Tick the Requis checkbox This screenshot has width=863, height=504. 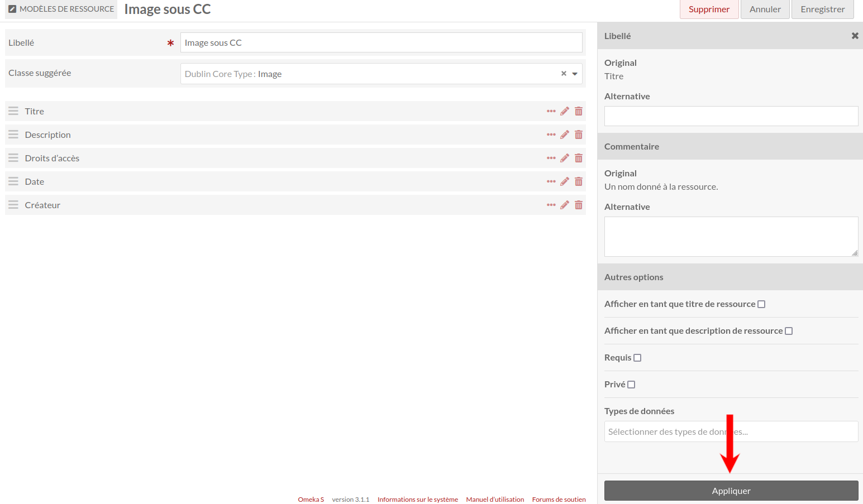click(x=637, y=358)
